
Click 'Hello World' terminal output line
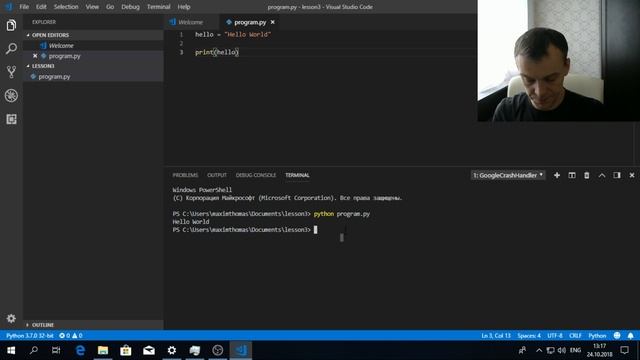click(191, 222)
